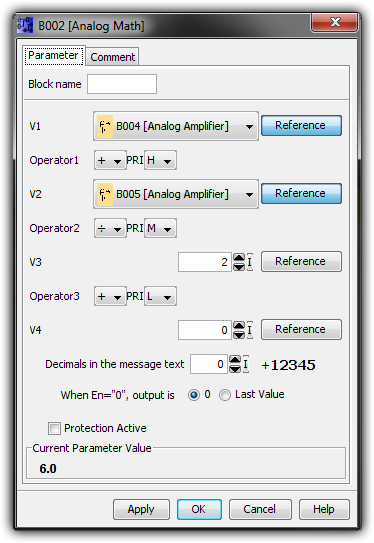Open the Operator2 division operator dropdown
Viewport: 374px width, 543px height.
(110, 228)
